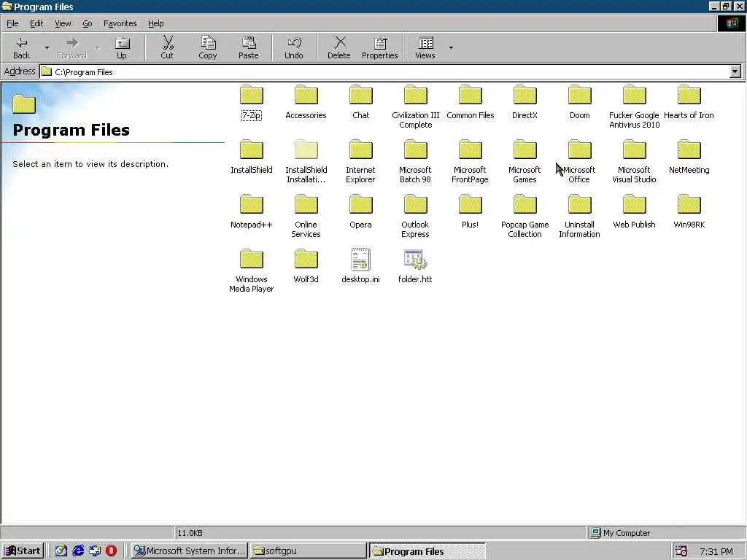
Task: Select the Notepad++ folder
Action: pos(252,212)
